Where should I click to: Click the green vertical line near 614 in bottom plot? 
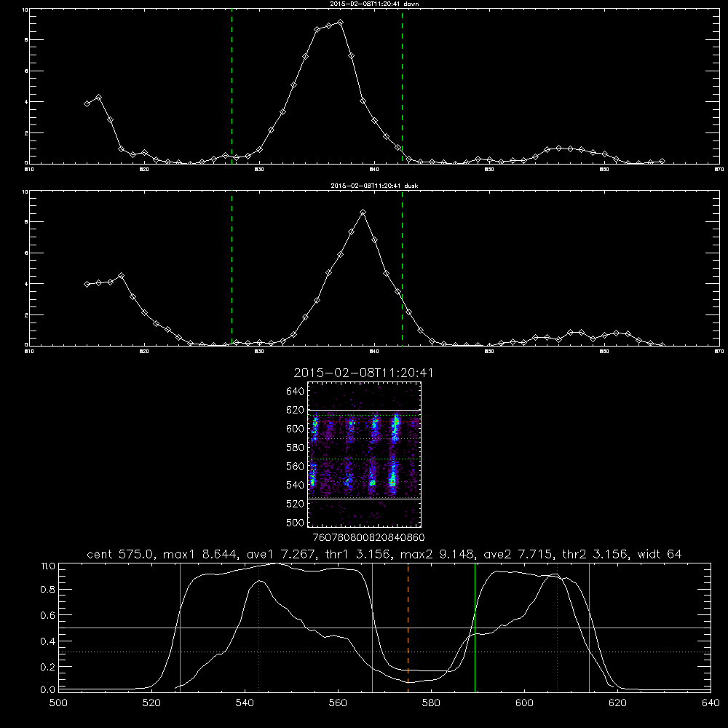point(589,627)
